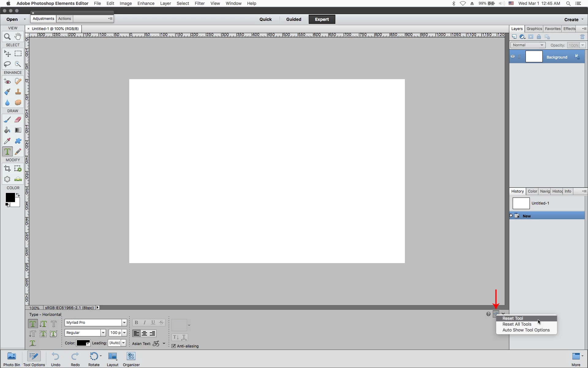Select the Zoom tool
This screenshot has width=588, height=368.
[x=7, y=37]
